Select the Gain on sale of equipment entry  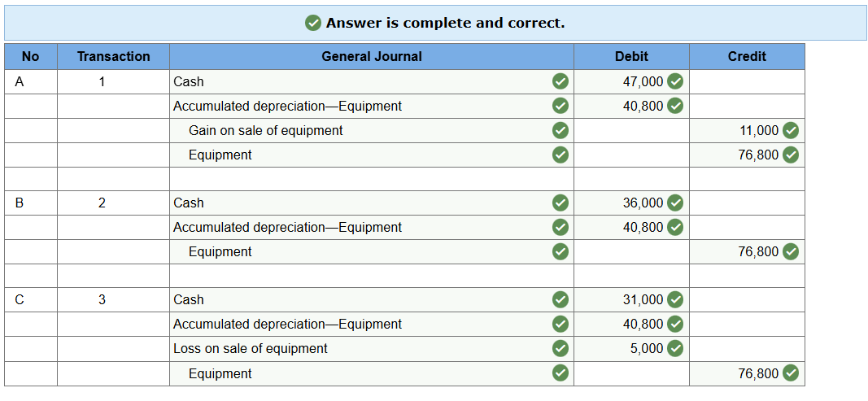[x=265, y=130]
